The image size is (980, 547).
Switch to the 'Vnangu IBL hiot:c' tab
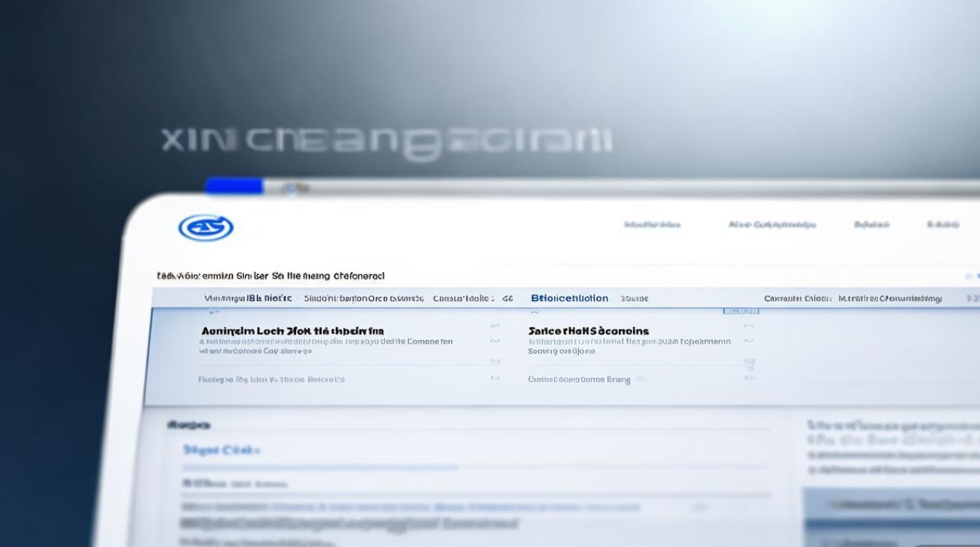tap(248, 298)
